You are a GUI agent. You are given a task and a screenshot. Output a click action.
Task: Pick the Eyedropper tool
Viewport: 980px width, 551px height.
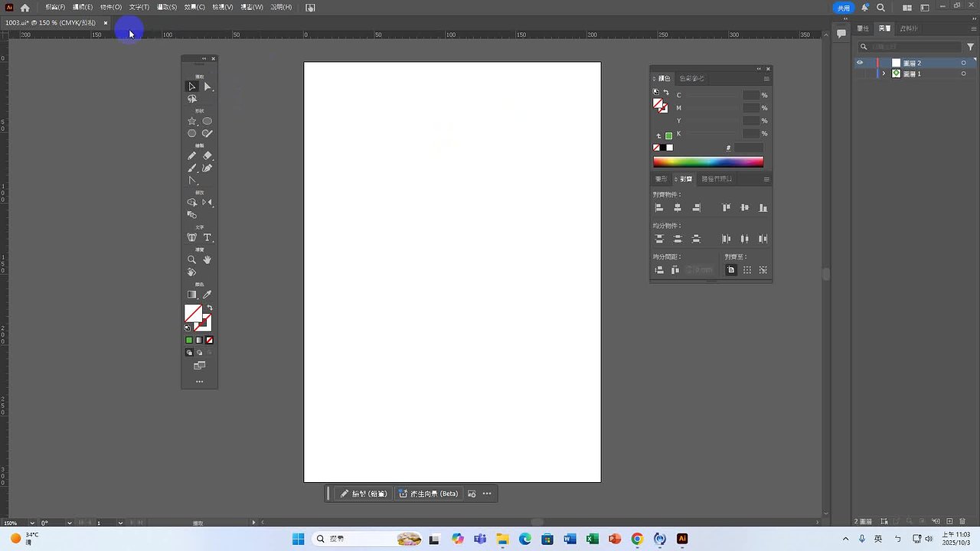point(207,295)
